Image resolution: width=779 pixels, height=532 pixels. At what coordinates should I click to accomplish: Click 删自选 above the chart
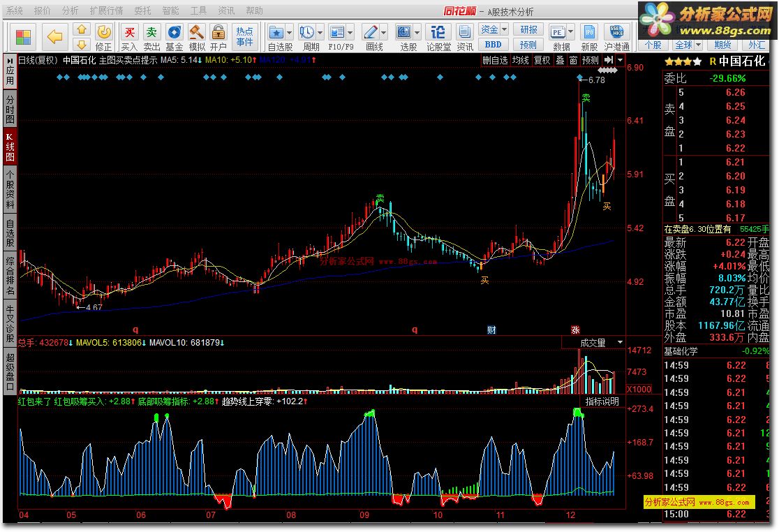click(x=496, y=60)
